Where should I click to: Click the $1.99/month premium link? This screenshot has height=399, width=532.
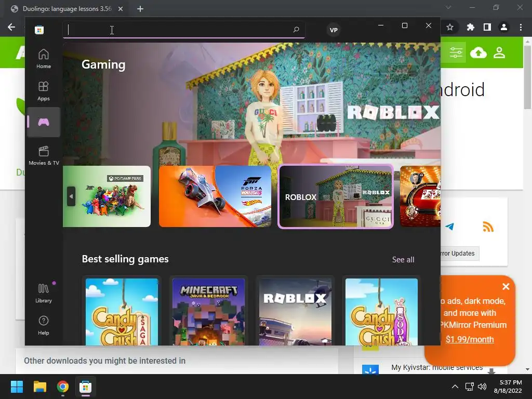click(x=470, y=339)
